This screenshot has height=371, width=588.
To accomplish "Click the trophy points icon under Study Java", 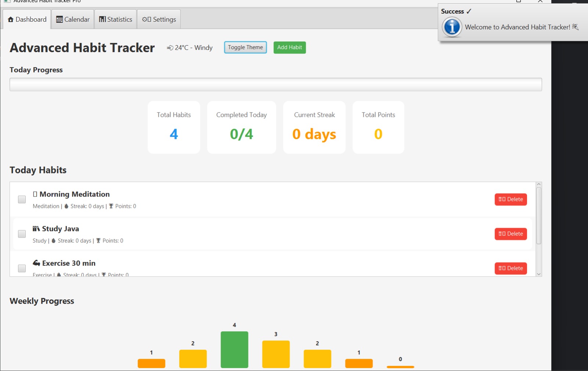I will coord(98,241).
